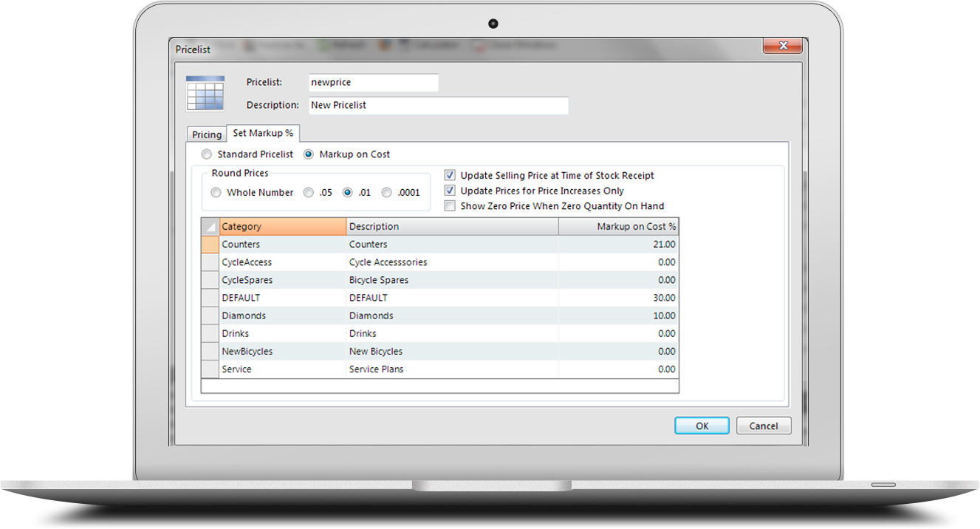The image size is (980, 529).
Task: Click the pricelist grid icon
Action: (205, 93)
